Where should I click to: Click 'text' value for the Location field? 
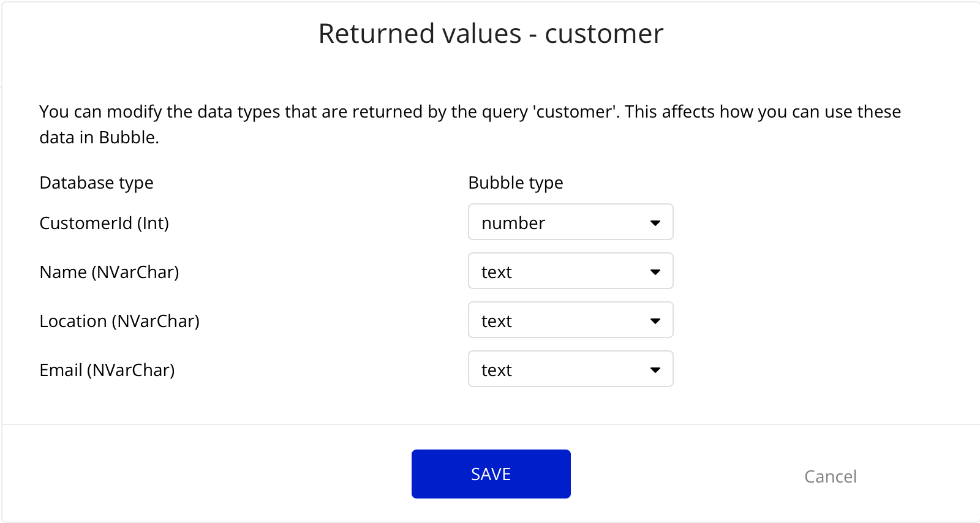click(497, 321)
